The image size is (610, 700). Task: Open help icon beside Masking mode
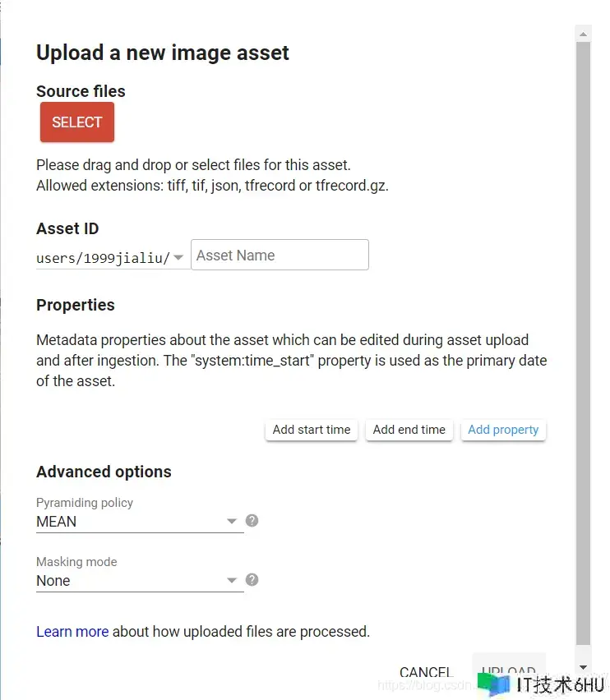252,579
